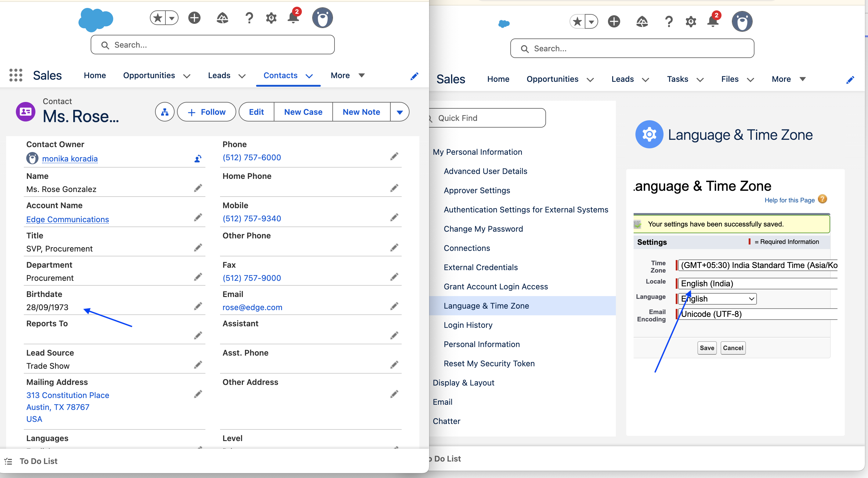
Task: Click New Note button
Action: 362,112
